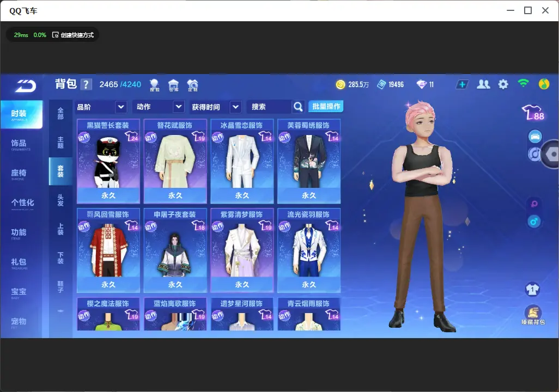Click the gold coin balance icon

click(341, 84)
